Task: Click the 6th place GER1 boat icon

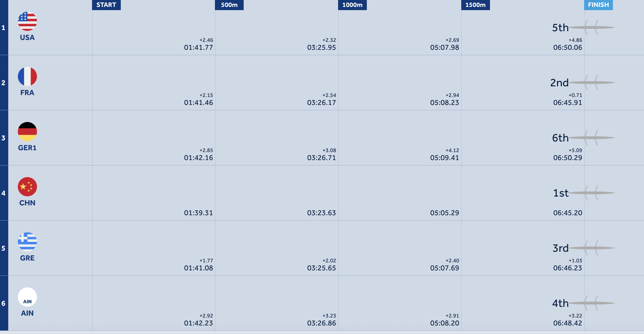Action: [x=592, y=138]
